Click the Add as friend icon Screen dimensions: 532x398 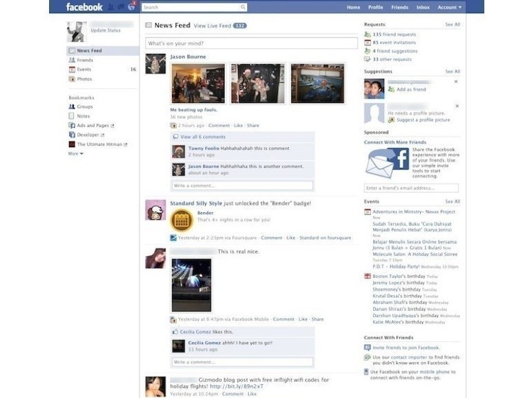[x=391, y=89]
